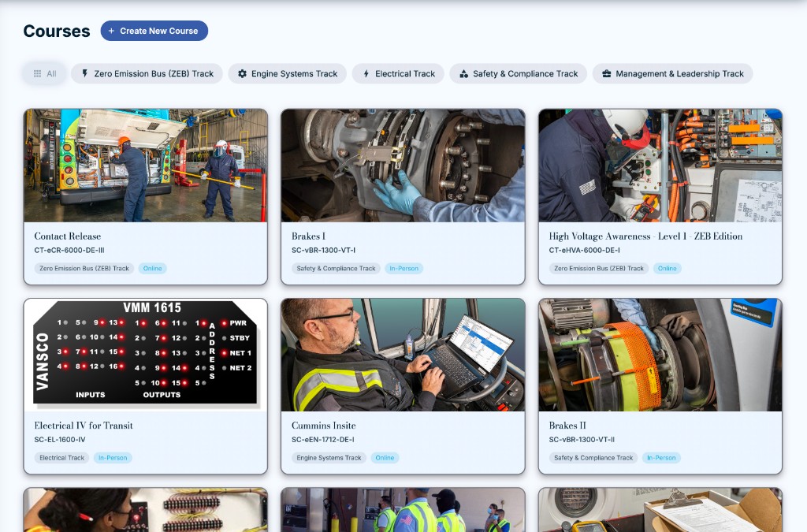Click In-Person badge on Electrical IV for Transit
807x532 pixels.
pyautogui.click(x=113, y=458)
